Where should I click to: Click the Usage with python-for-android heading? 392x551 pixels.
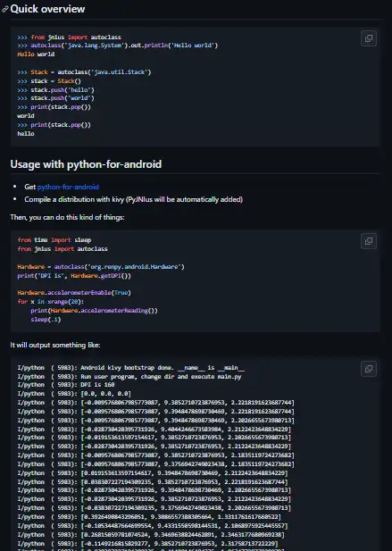[86, 164]
